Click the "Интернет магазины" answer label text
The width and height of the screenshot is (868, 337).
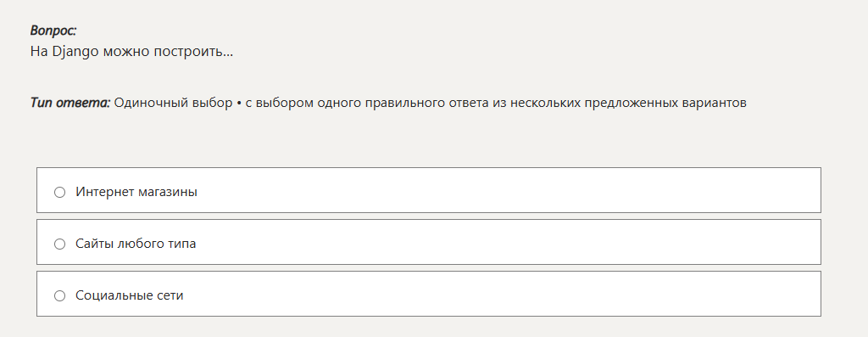point(136,192)
